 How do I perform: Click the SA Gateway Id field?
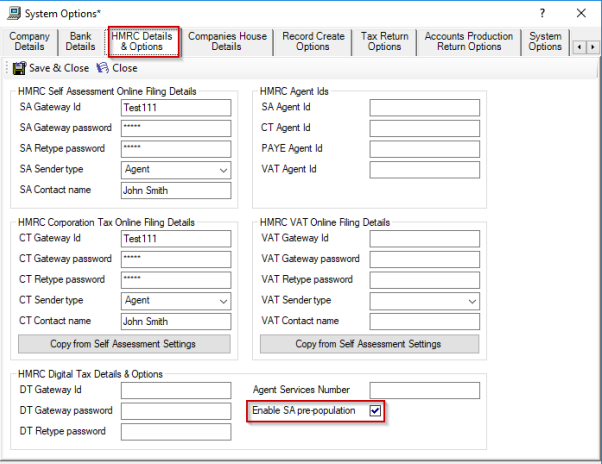point(176,107)
